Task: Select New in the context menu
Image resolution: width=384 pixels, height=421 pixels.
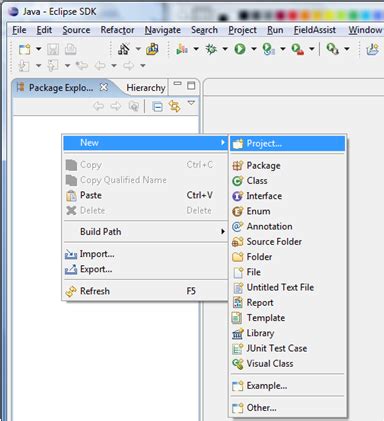Action: 145,143
